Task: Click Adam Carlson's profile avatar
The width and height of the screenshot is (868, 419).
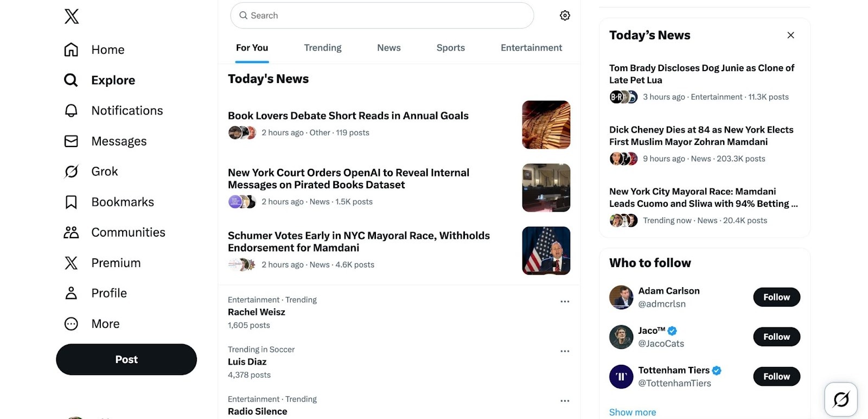Action: 621,297
